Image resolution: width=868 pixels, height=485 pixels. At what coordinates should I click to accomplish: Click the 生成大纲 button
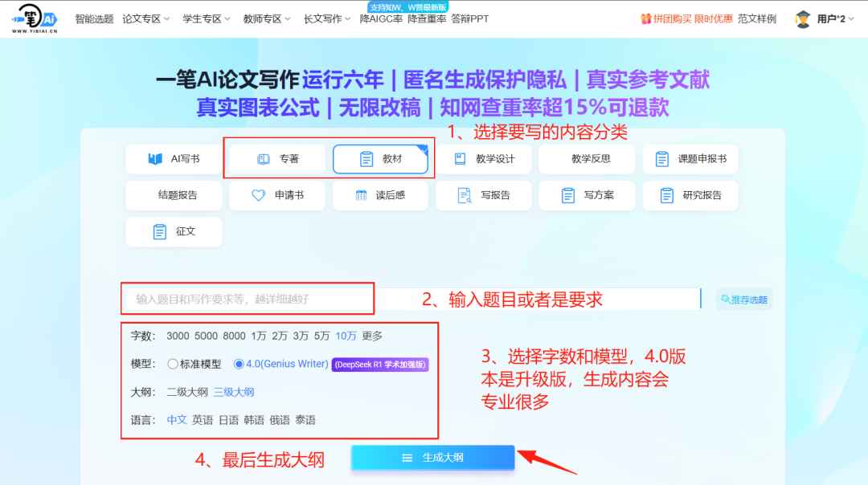433,458
